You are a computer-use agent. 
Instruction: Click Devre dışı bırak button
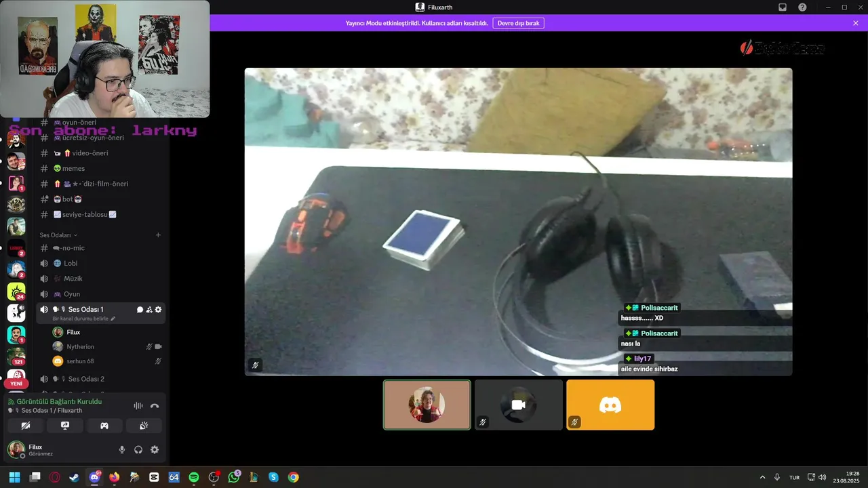pos(518,23)
